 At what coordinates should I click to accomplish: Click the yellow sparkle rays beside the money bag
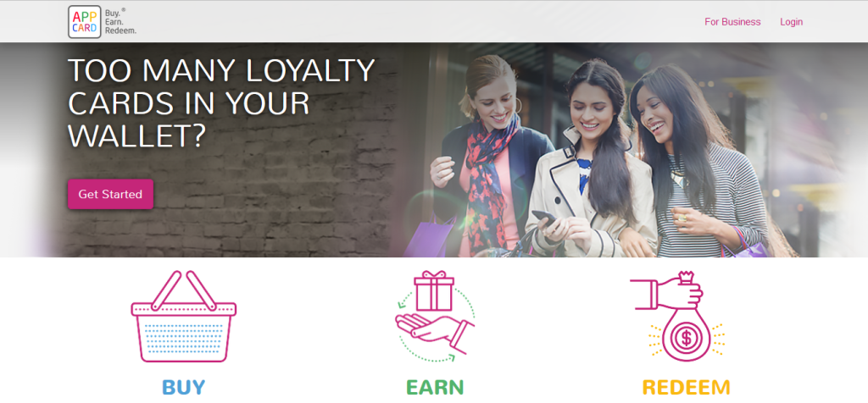[655, 339]
